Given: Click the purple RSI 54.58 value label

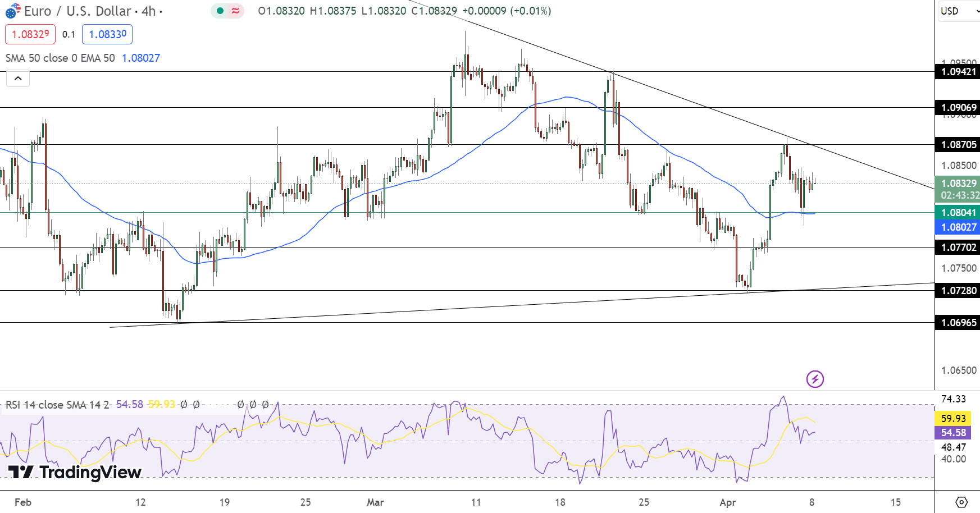Looking at the screenshot, I should coord(953,433).
